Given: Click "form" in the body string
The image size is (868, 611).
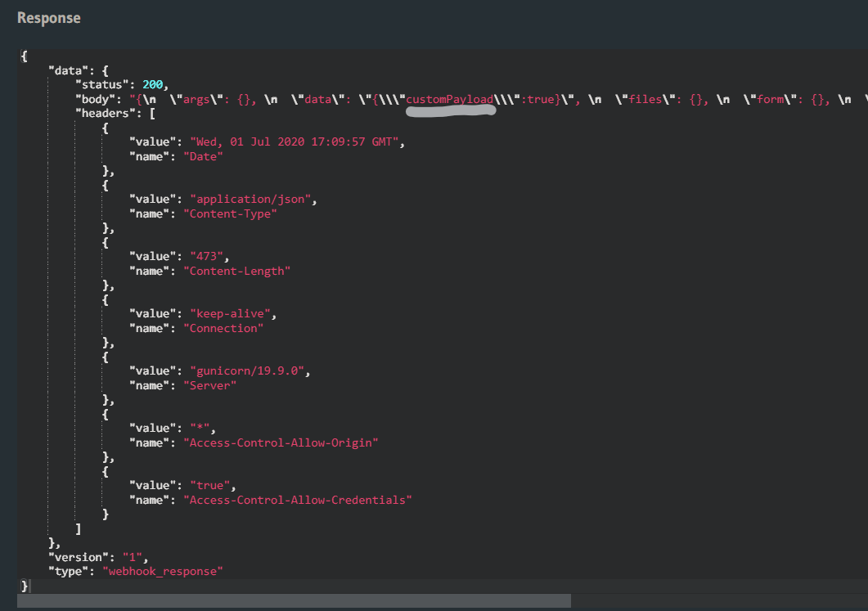Looking at the screenshot, I should (770, 100).
